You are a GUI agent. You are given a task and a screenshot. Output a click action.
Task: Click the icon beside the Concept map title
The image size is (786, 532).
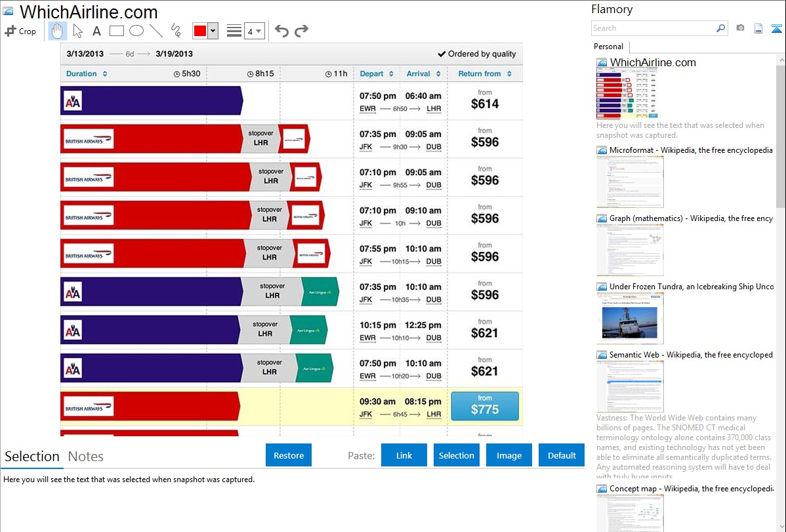[602, 489]
